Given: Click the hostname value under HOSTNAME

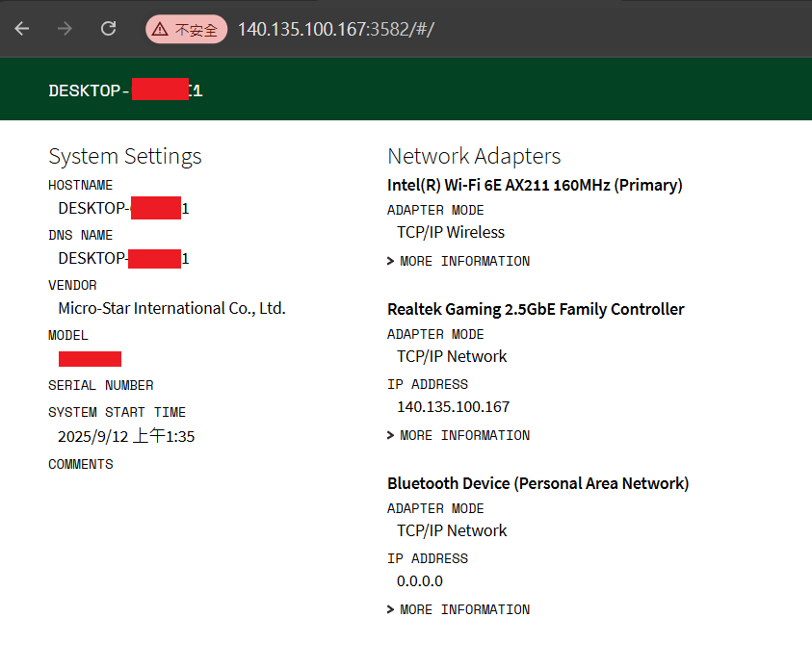Looking at the screenshot, I should 123,208.
